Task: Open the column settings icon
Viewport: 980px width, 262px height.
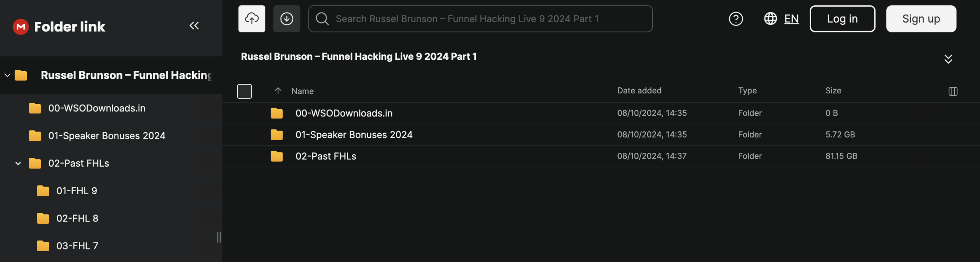Action: point(953,91)
